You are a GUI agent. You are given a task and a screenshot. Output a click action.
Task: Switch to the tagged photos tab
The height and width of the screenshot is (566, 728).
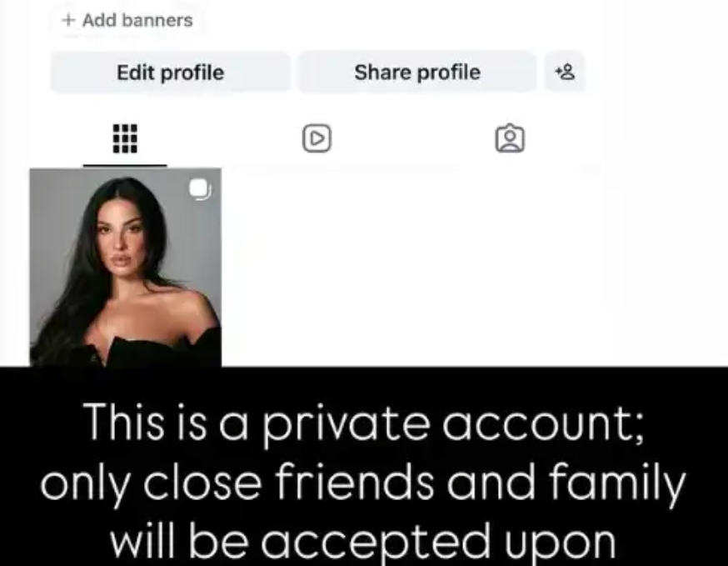(x=510, y=138)
